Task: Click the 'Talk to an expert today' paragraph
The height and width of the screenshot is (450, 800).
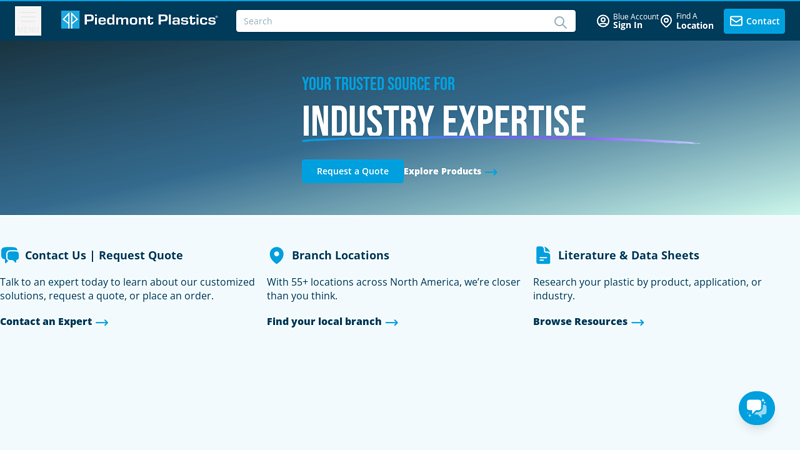Action: pyautogui.click(x=127, y=289)
